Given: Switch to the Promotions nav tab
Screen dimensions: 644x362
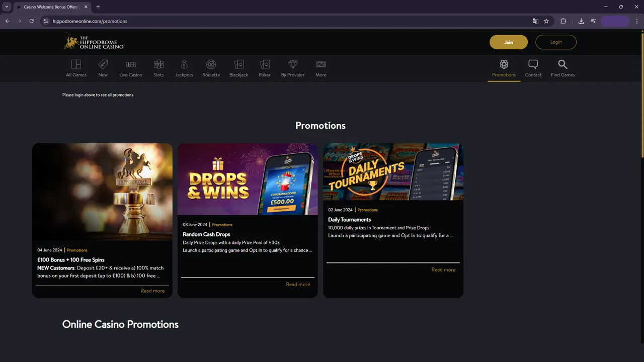Looking at the screenshot, I should 504,68.
